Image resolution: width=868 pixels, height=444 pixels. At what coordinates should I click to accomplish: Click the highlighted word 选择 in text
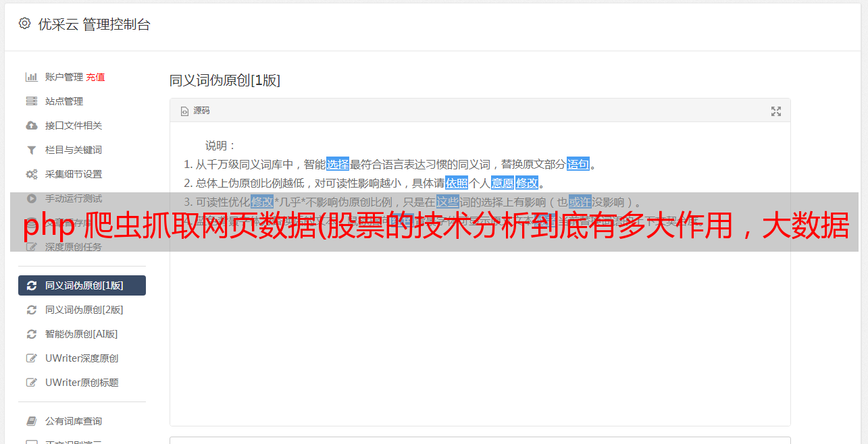(x=338, y=164)
